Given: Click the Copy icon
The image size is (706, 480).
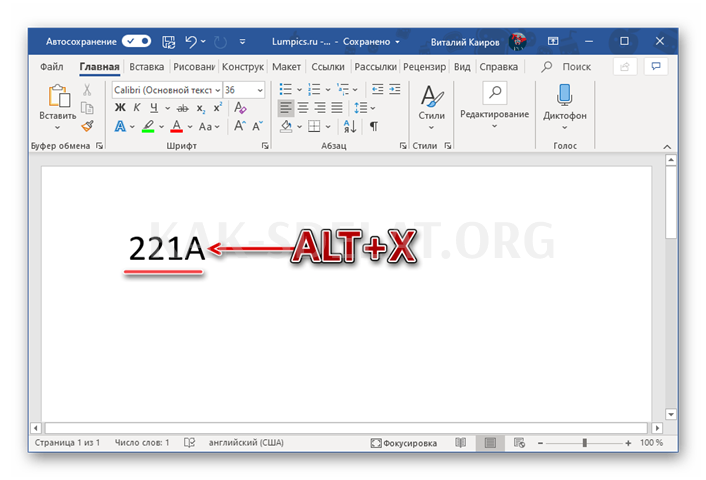Looking at the screenshot, I should (87, 108).
